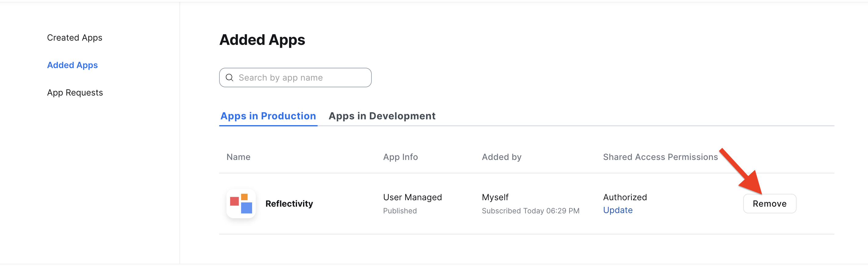
Task: Switch to the Apps in Production tab
Action: [268, 116]
